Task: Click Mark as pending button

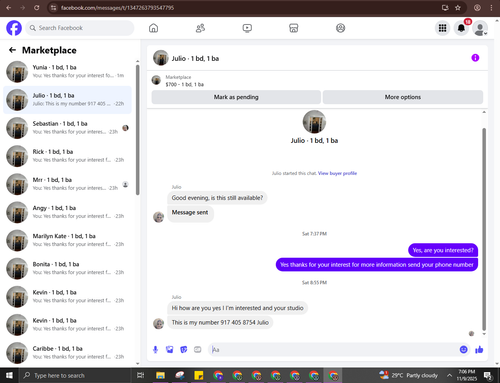Action: (x=236, y=97)
